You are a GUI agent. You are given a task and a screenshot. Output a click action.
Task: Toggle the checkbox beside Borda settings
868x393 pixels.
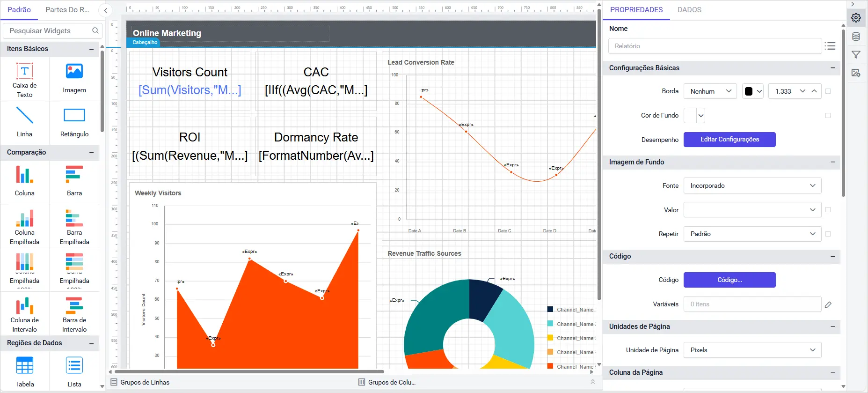pos(828,91)
